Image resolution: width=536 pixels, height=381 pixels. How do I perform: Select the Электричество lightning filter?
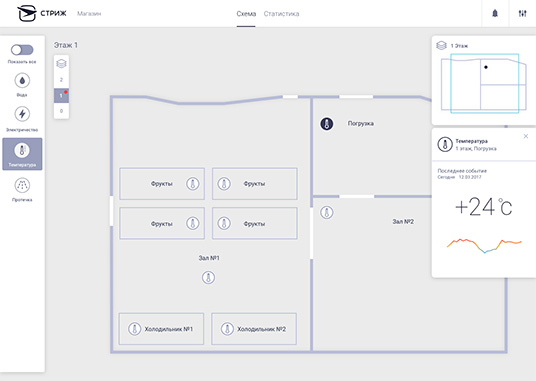tap(22, 114)
